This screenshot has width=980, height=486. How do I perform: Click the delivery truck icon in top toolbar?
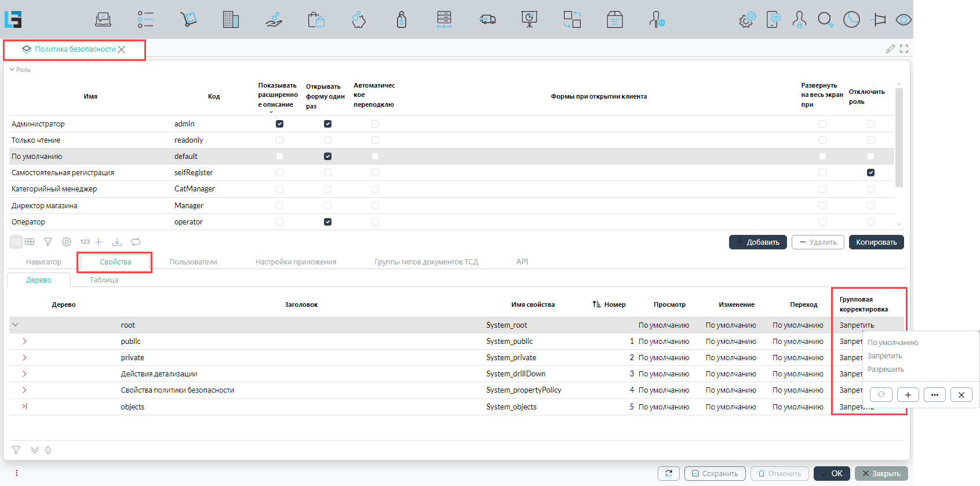tap(487, 20)
